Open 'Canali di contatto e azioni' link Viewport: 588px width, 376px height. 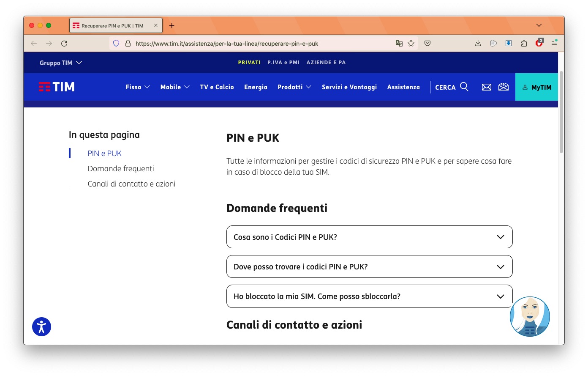pos(131,184)
